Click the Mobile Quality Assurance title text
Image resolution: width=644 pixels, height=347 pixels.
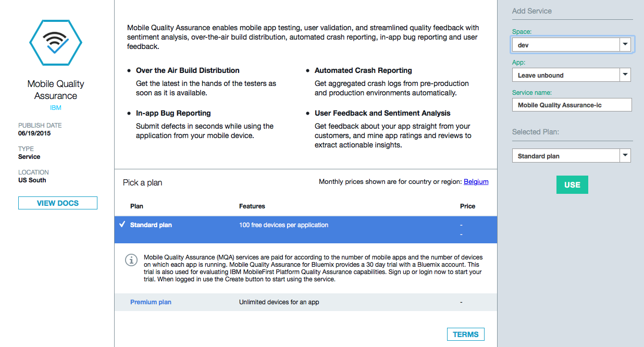56,90
